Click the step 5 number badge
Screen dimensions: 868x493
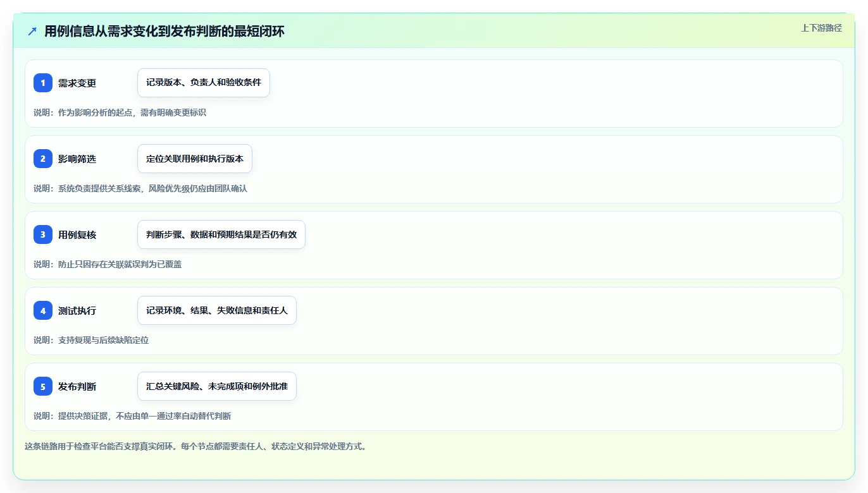[43, 386]
